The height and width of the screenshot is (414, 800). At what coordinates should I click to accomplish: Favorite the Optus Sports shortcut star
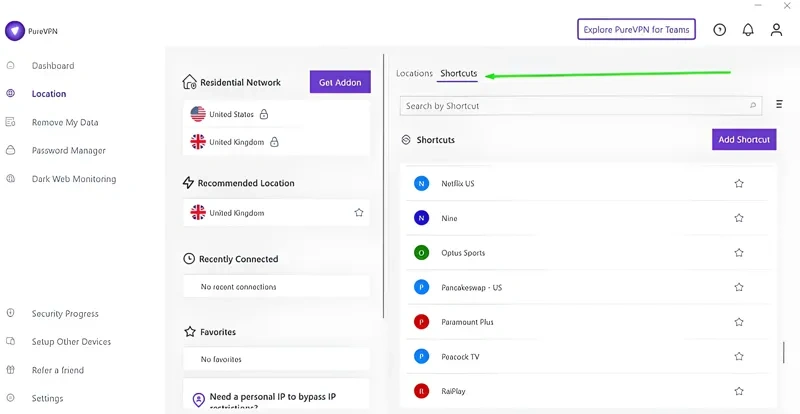739,253
